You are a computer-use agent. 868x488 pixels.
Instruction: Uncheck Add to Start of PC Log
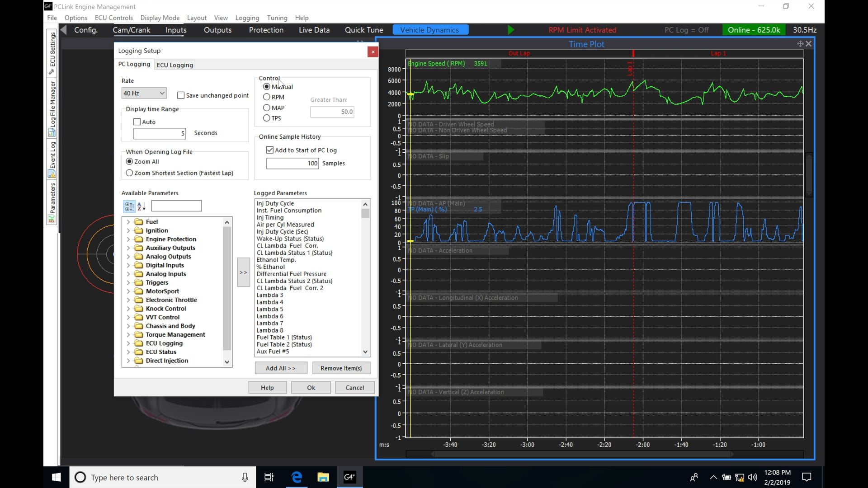tap(270, 150)
